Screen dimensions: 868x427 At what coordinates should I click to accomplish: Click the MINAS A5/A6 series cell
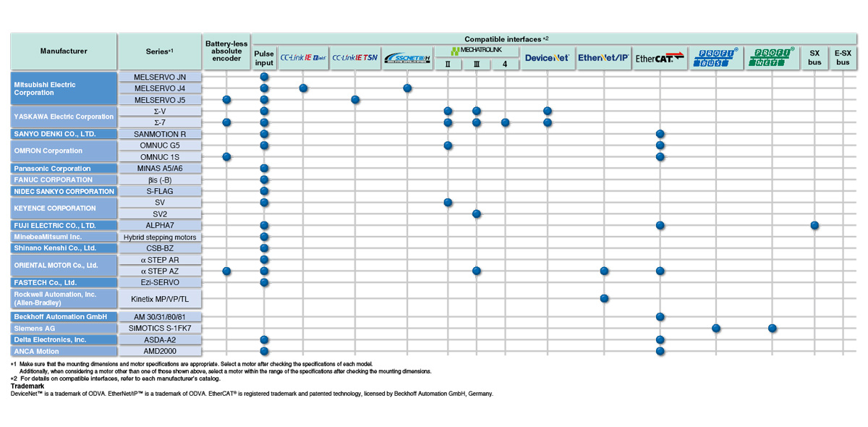click(159, 168)
